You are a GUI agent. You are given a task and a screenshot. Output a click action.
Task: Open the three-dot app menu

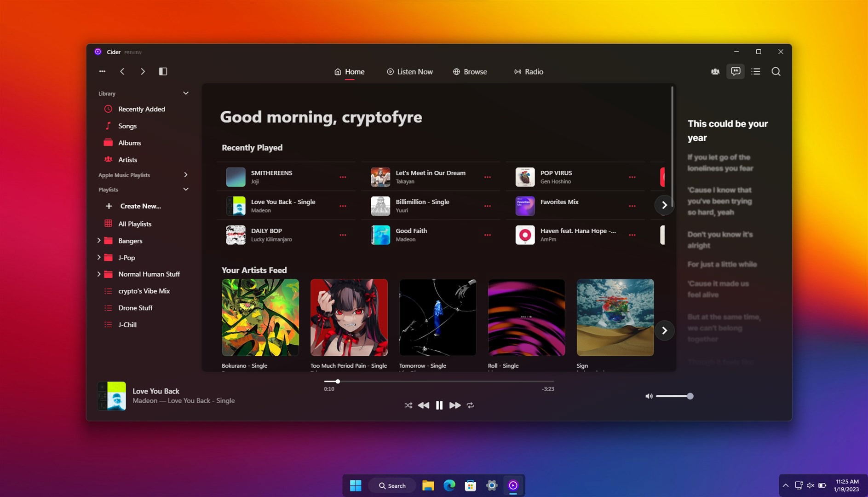(102, 71)
